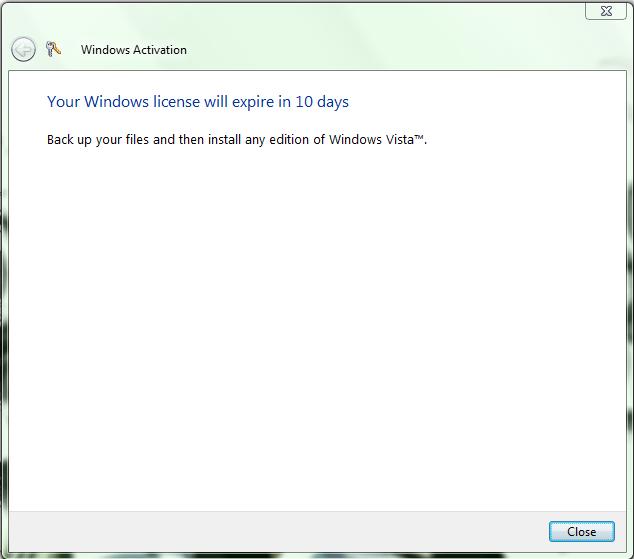
Task: Click the 'Back up your files' instruction text
Action: (237, 140)
